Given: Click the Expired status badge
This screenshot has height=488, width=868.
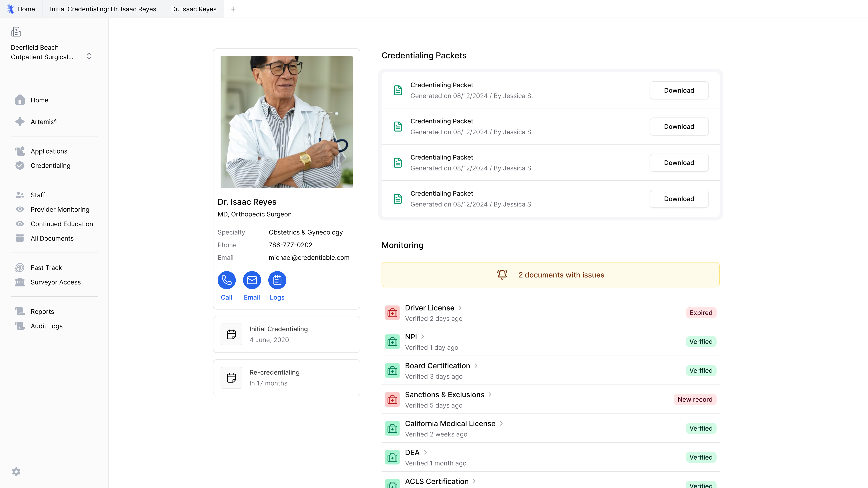Looking at the screenshot, I should click(701, 312).
